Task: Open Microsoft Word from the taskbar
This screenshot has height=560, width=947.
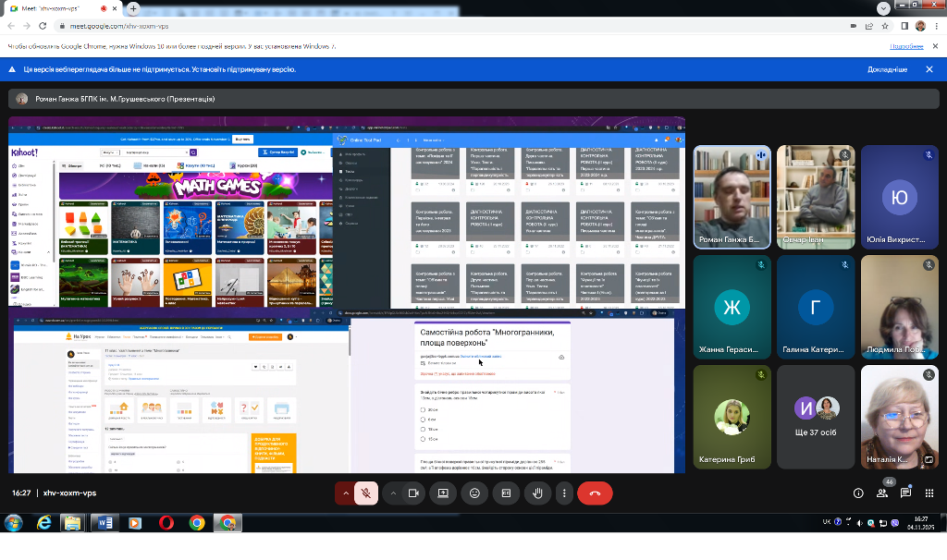Action: click(x=104, y=523)
